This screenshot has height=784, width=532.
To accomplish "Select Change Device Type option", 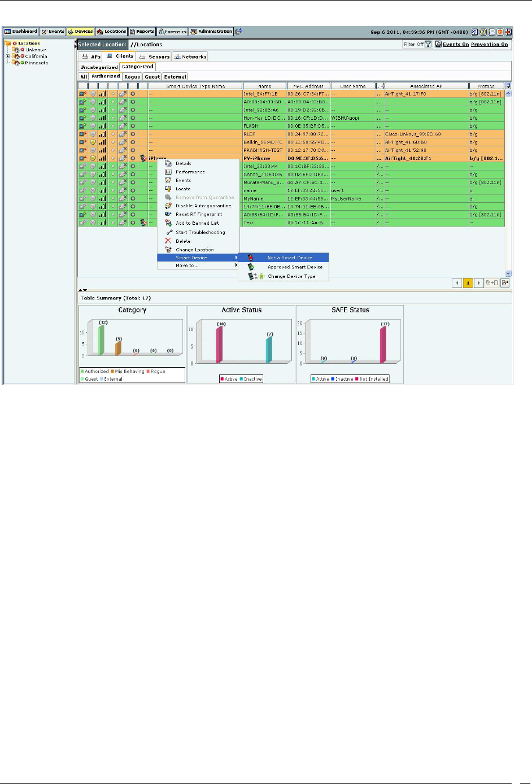I will pyautogui.click(x=284, y=276).
